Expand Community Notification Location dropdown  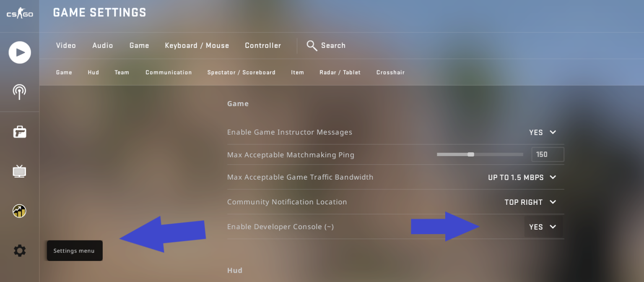click(x=530, y=202)
